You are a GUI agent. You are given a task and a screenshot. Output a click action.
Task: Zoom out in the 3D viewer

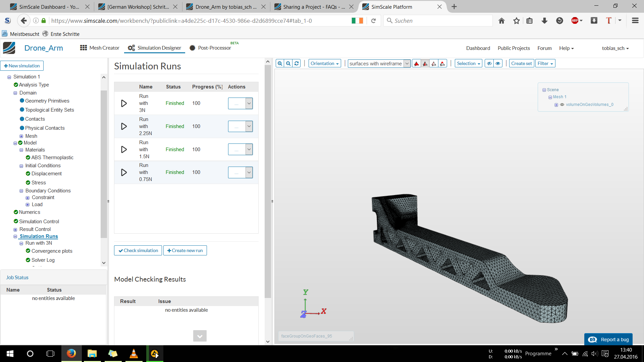(x=288, y=63)
